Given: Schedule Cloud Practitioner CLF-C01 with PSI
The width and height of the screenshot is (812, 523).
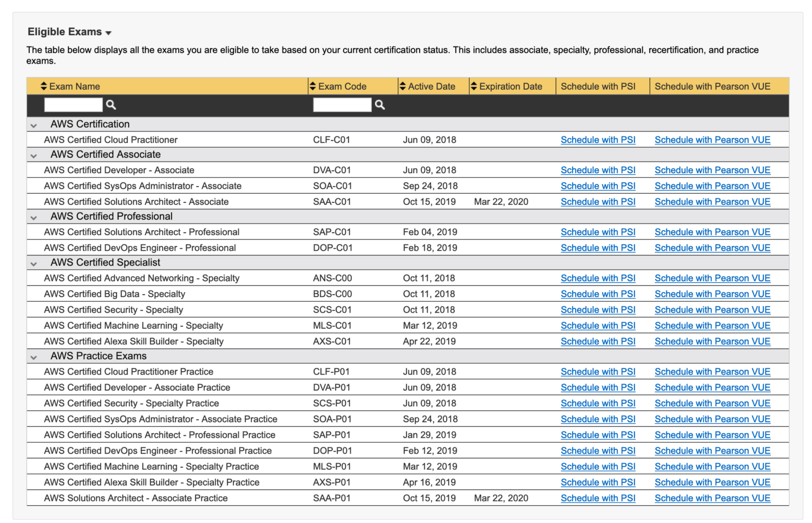Looking at the screenshot, I should pos(598,140).
